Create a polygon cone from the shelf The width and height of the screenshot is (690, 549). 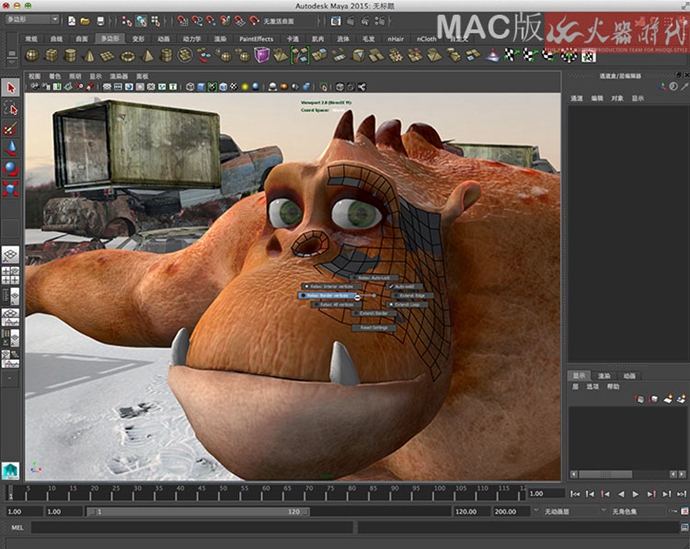click(x=89, y=56)
